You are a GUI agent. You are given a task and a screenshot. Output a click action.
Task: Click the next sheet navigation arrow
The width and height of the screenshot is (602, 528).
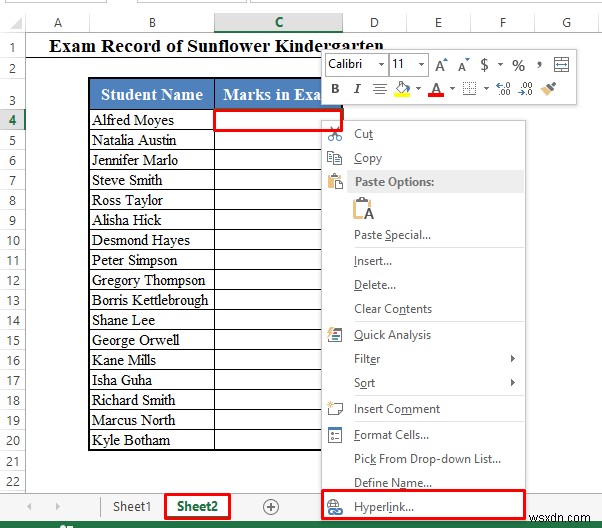coord(58,506)
